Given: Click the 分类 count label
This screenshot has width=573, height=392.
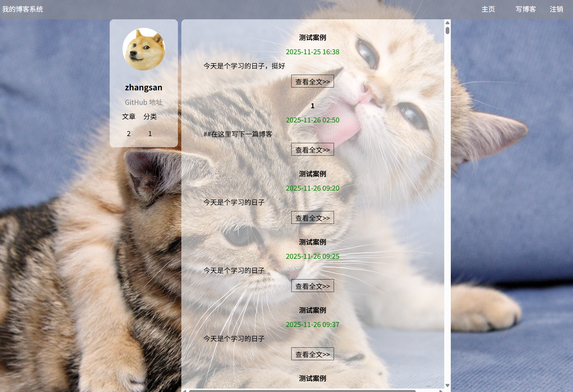Looking at the screenshot, I should point(150,116).
